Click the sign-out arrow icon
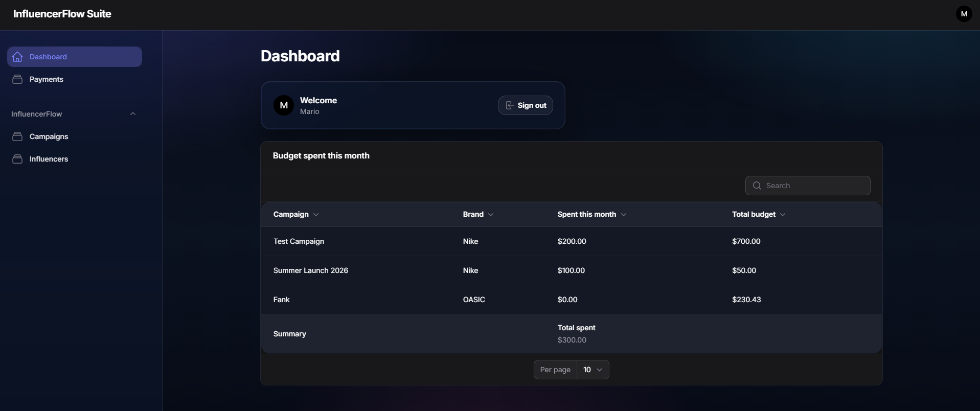The height and width of the screenshot is (411, 980). pyautogui.click(x=510, y=105)
